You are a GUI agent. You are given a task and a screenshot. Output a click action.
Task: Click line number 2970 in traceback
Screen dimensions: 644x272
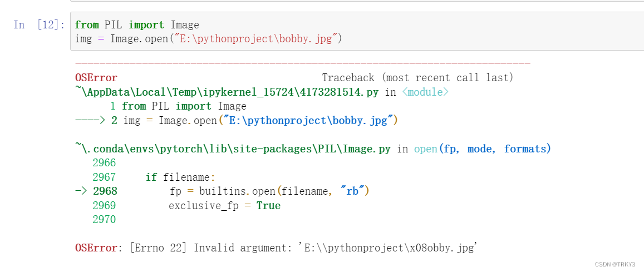[x=104, y=220]
